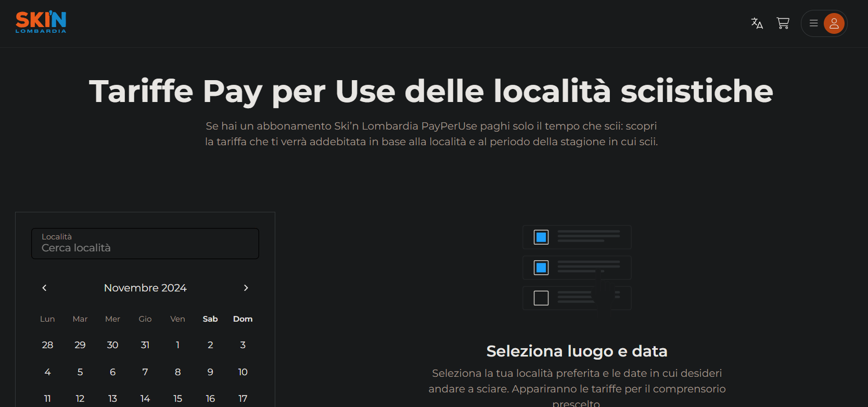The image size is (868, 407).
Task: Open the language translation selector
Action: pos(757,23)
